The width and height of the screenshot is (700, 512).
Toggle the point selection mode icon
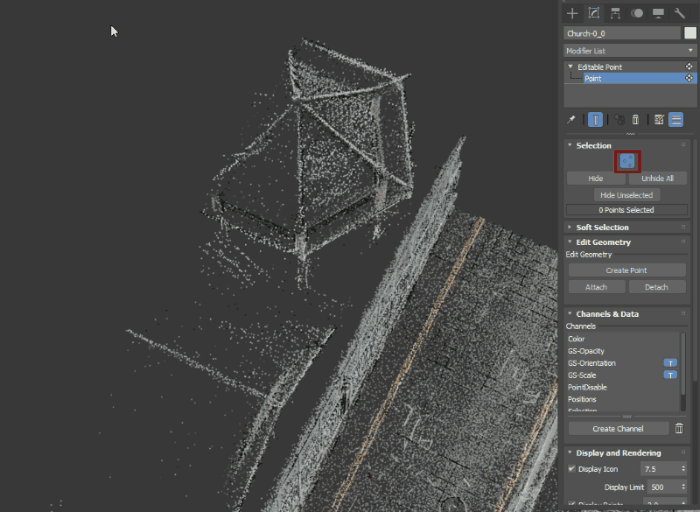627,161
